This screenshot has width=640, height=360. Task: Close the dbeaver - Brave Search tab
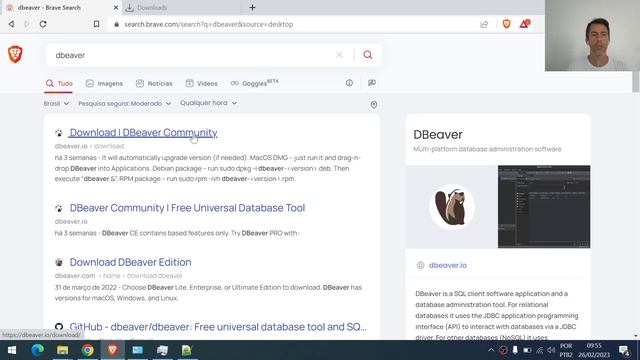116,7
